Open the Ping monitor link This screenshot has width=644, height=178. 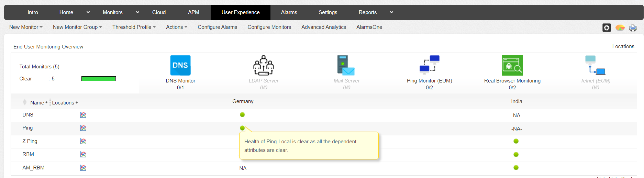pos(27,128)
